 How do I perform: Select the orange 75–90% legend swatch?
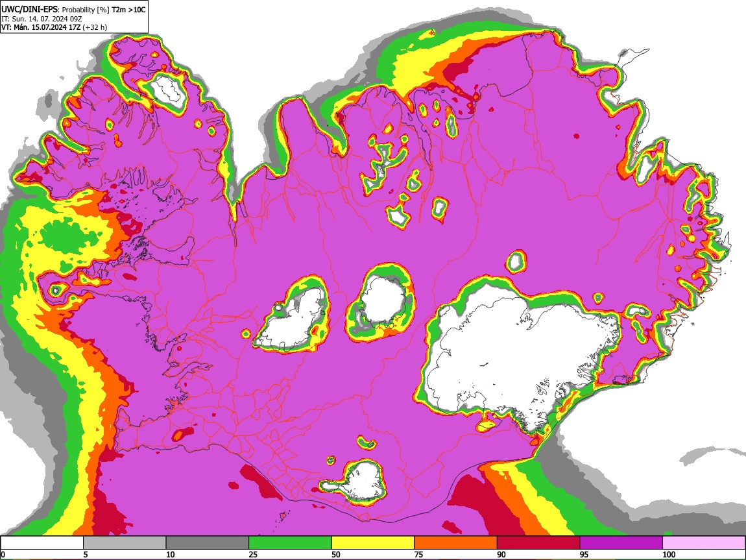(x=456, y=542)
